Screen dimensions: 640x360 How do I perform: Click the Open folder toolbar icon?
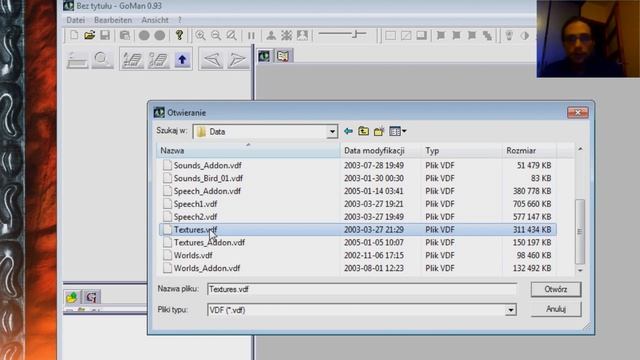(x=89, y=36)
